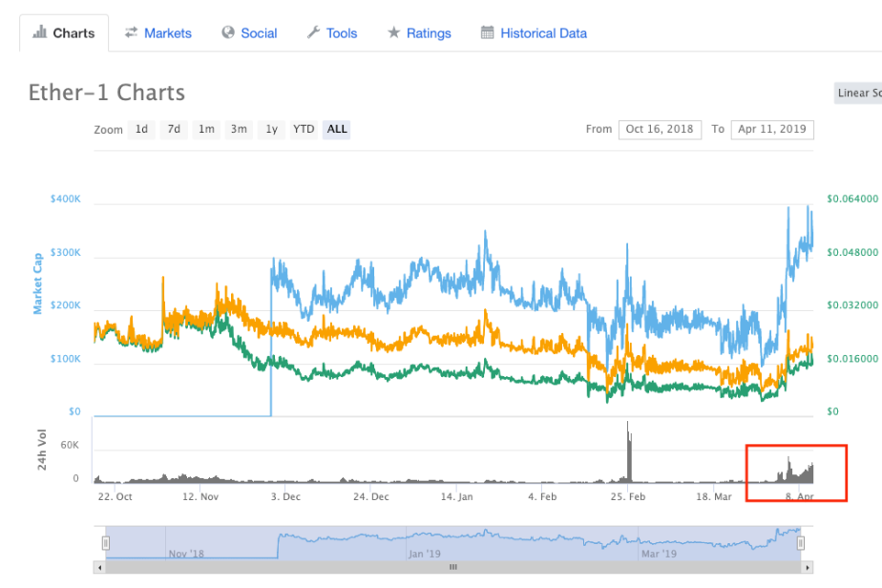The width and height of the screenshot is (882, 588).
Task: Click the navigator scrollbar left arrow
Action: [100, 568]
